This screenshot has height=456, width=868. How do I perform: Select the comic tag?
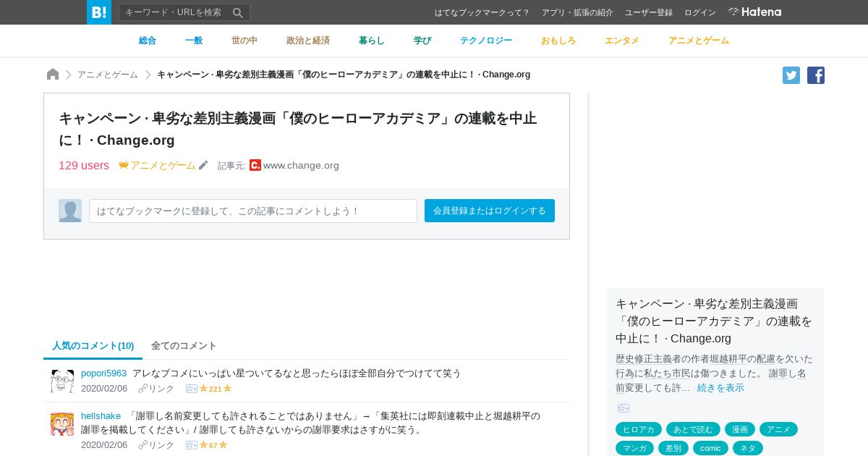[x=710, y=448]
